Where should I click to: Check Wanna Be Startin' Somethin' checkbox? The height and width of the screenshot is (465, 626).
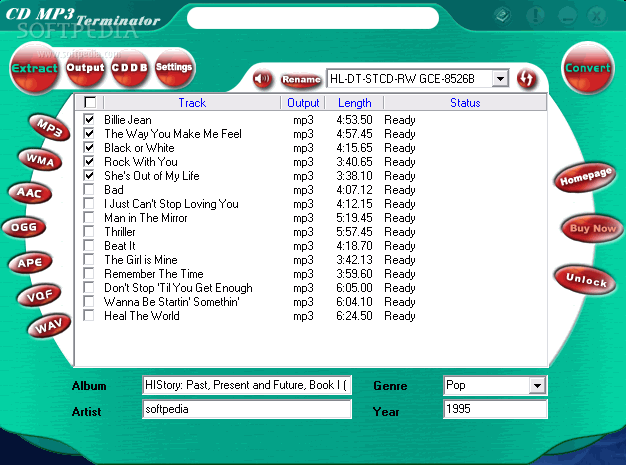click(89, 301)
